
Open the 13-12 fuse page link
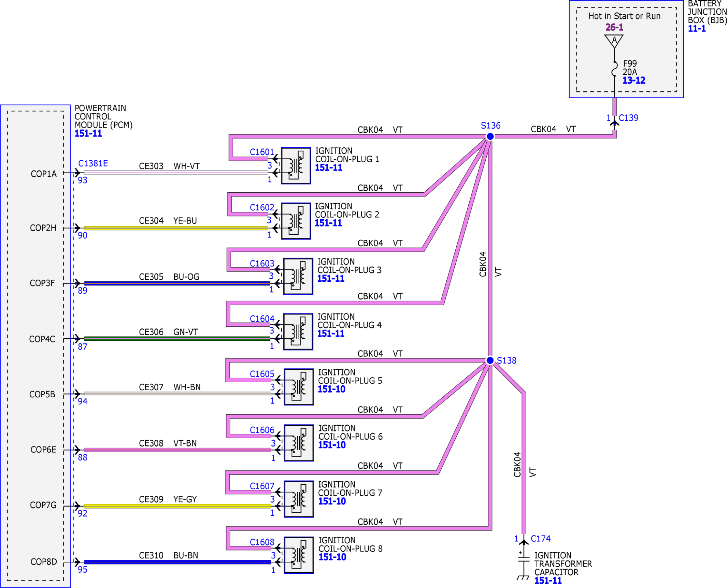[634, 80]
